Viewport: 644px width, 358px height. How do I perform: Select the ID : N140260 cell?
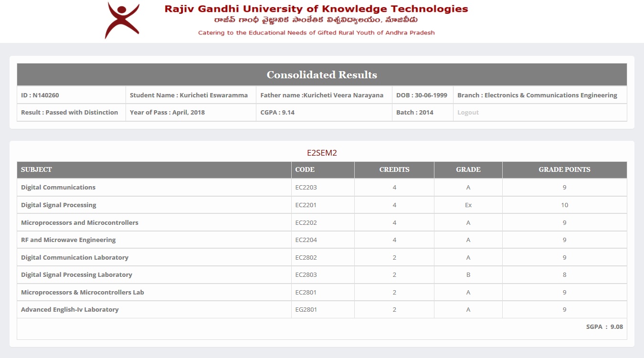coord(71,95)
